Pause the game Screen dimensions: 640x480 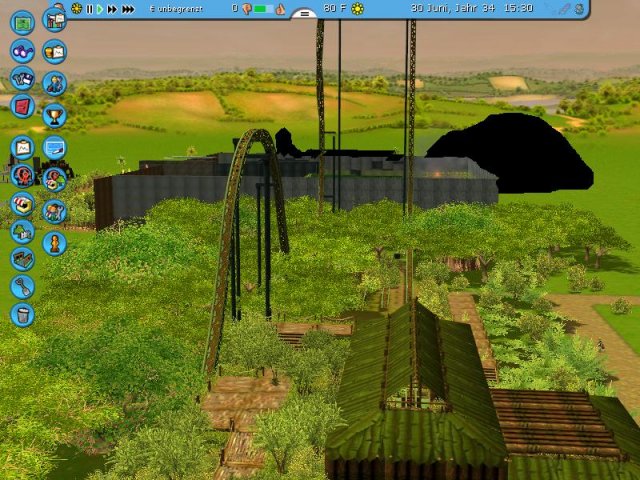pos(89,9)
